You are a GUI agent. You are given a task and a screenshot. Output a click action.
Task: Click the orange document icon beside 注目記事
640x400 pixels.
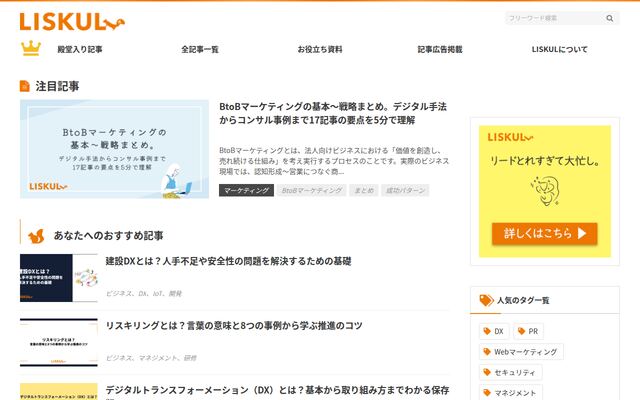tap(24, 86)
